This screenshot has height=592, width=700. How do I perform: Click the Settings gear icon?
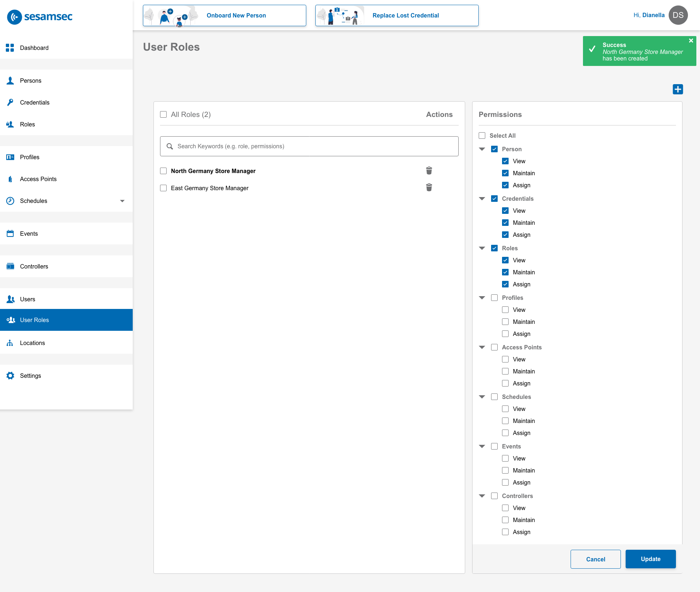tap(10, 376)
